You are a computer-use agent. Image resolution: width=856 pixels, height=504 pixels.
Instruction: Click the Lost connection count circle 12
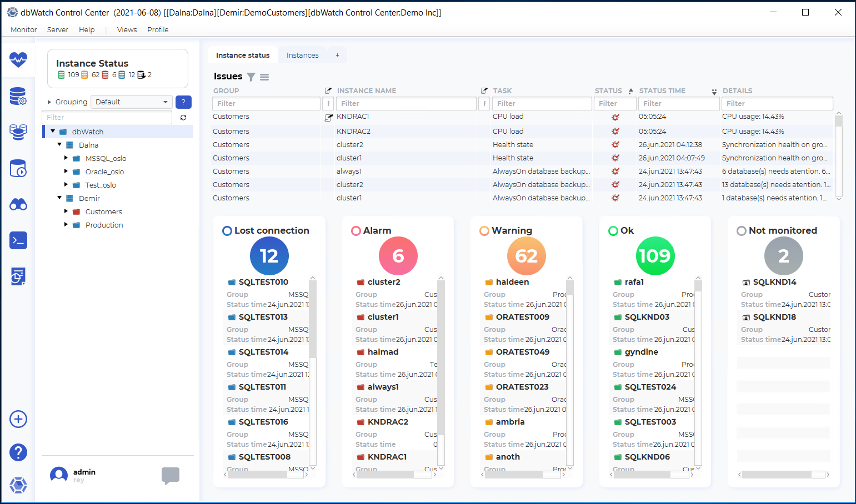tap(269, 256)
